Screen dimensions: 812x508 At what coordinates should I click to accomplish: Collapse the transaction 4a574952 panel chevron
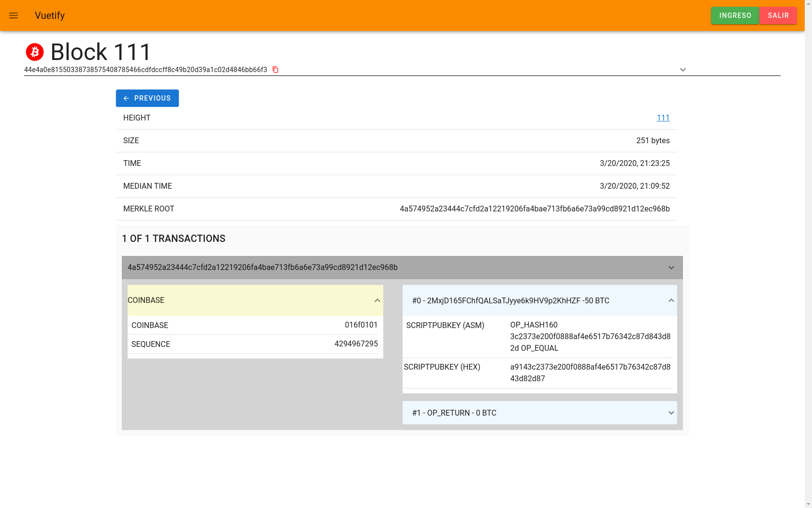[671, 268]
